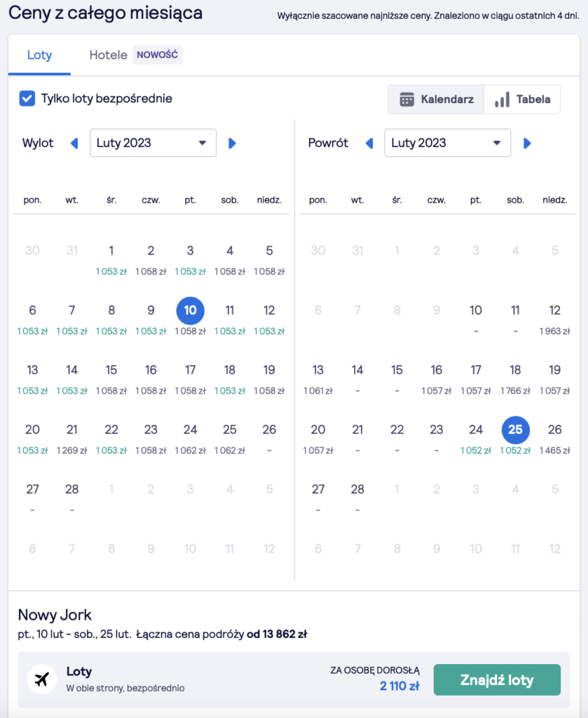Click the bar chart icon in Tabela button
The height and width of the screenshot is (718, 588).
tap(502, 100)
